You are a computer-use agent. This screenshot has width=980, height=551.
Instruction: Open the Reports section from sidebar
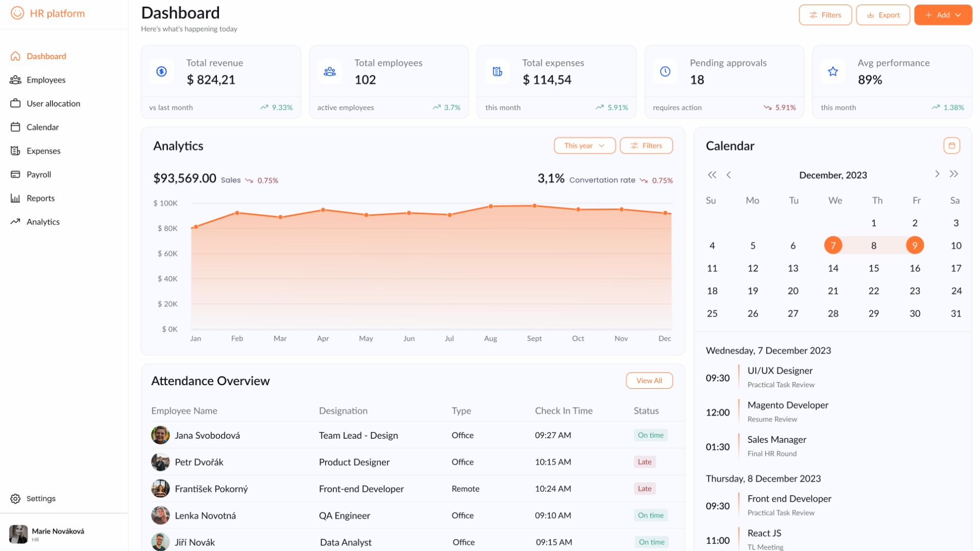click(x=40, y=198)
